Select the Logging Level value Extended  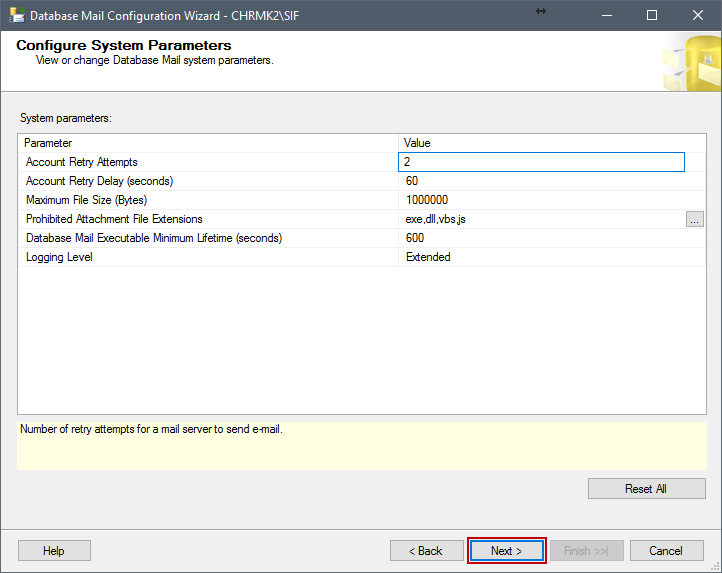coord(428,257)
